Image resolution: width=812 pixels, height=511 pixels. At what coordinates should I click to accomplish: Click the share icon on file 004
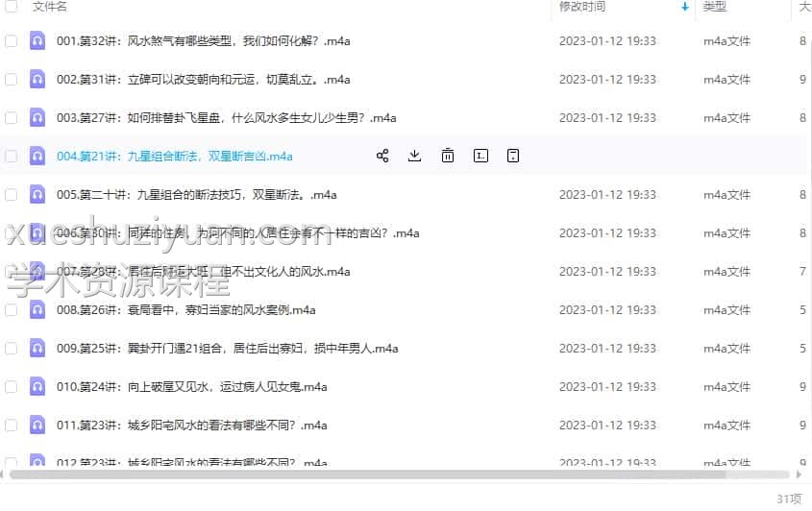pos(382,156)
